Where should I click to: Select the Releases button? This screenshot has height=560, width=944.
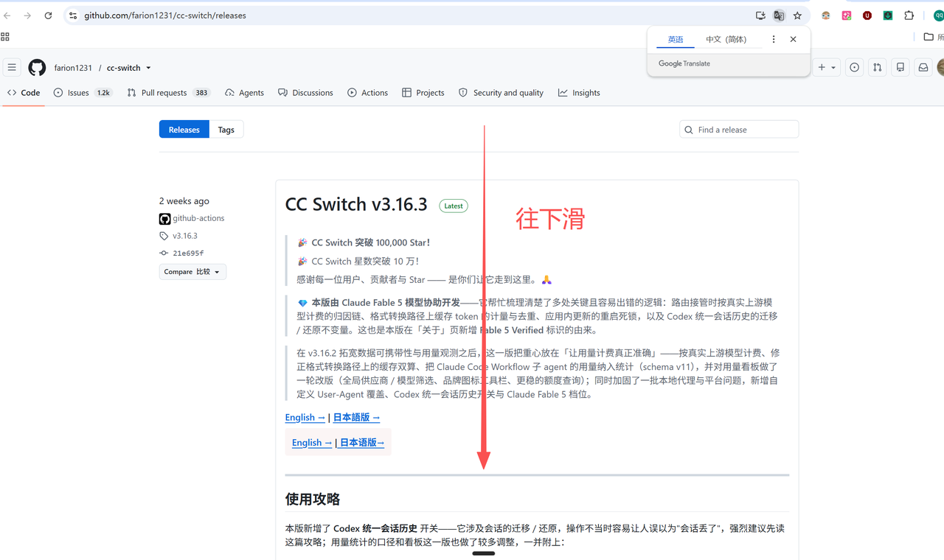click(x=184, y=130)
